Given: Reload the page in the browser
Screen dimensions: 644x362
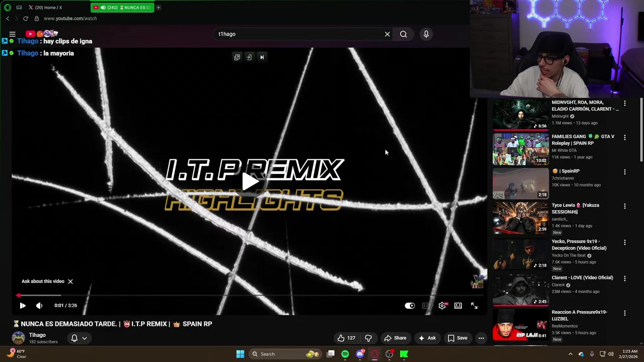Looking at the screenshot, I should [26, 19].
